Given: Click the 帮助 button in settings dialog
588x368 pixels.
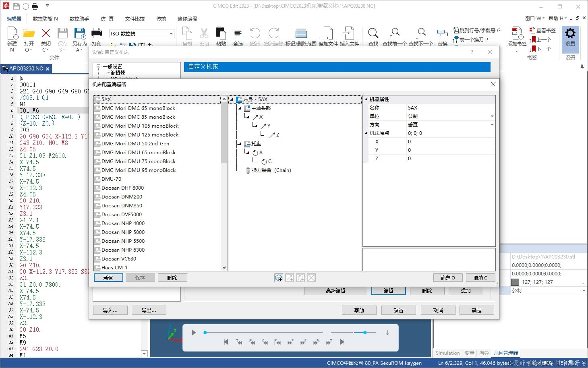Looking at the screenshot, I should [359, 310].
